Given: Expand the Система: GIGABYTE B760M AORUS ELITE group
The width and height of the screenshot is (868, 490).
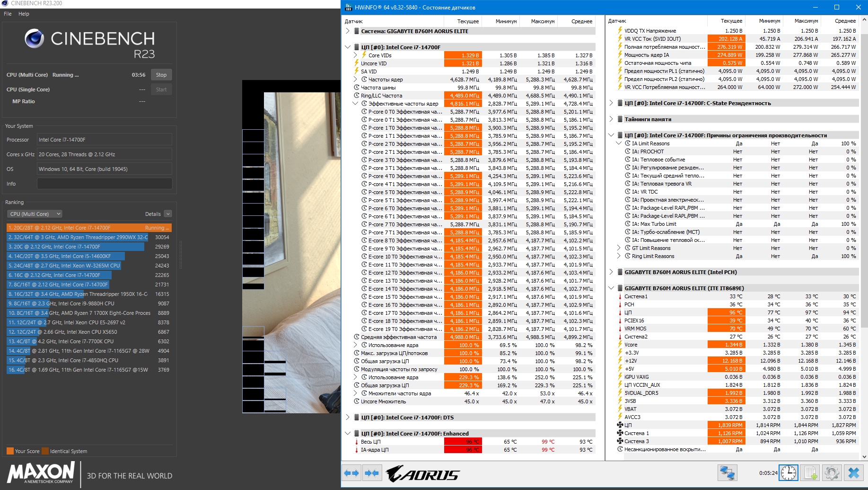Looking at the screenshot, I should tap(348, 31).
